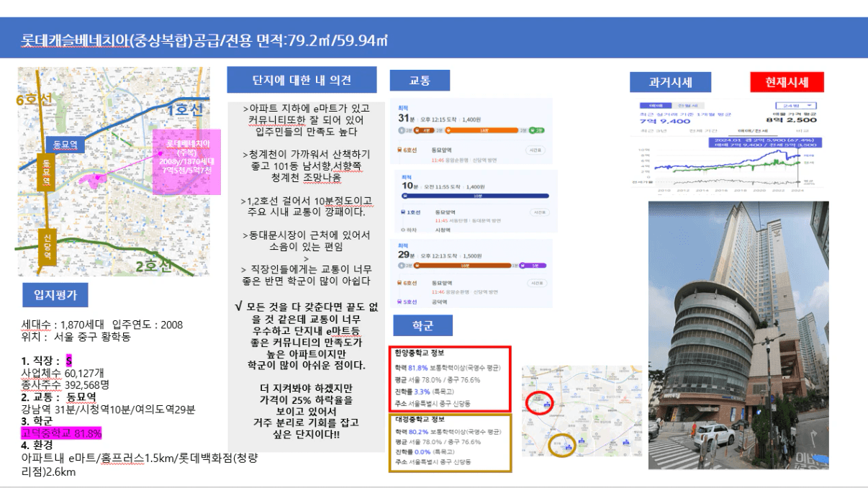Click the 29분 travel time heading
This screenshot has width=868, height=488.
point(406,254)
